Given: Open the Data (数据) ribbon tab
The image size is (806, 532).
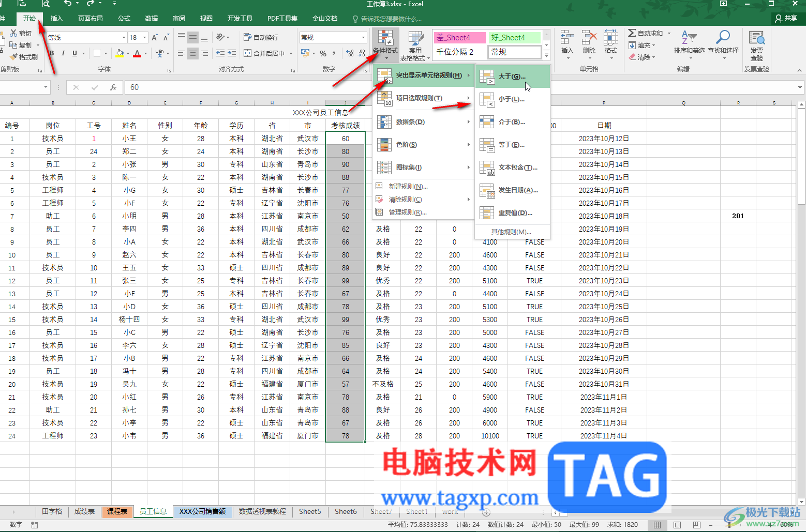Looking at the screenshot, I should pyautogui.click(x=152, y=19).
